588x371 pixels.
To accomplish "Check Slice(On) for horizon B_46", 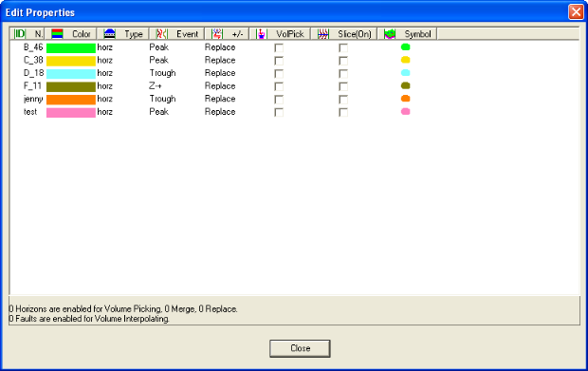I will tap(343, 47).
